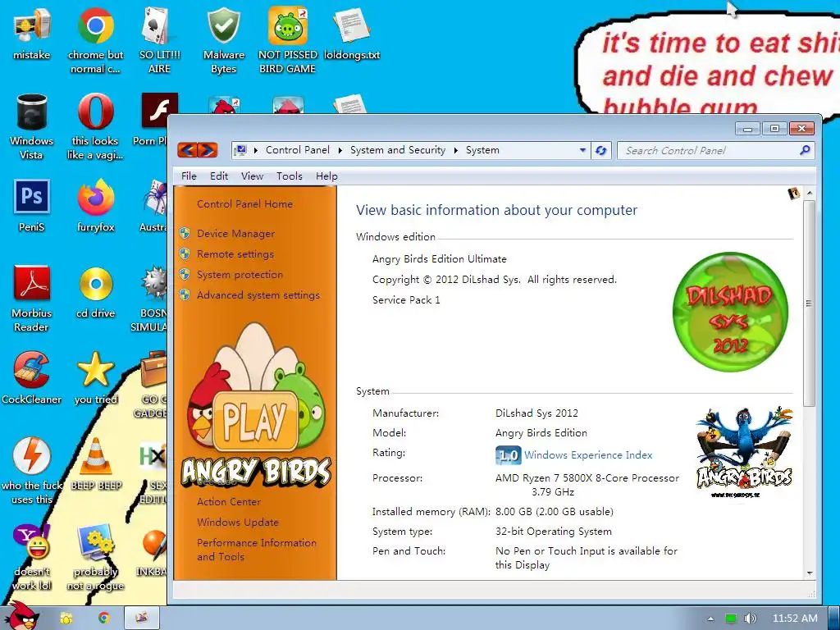This screenshot has height=630, width=840.
Task: Open the 'you tried' star icon
Action: [x=95, y=377]
